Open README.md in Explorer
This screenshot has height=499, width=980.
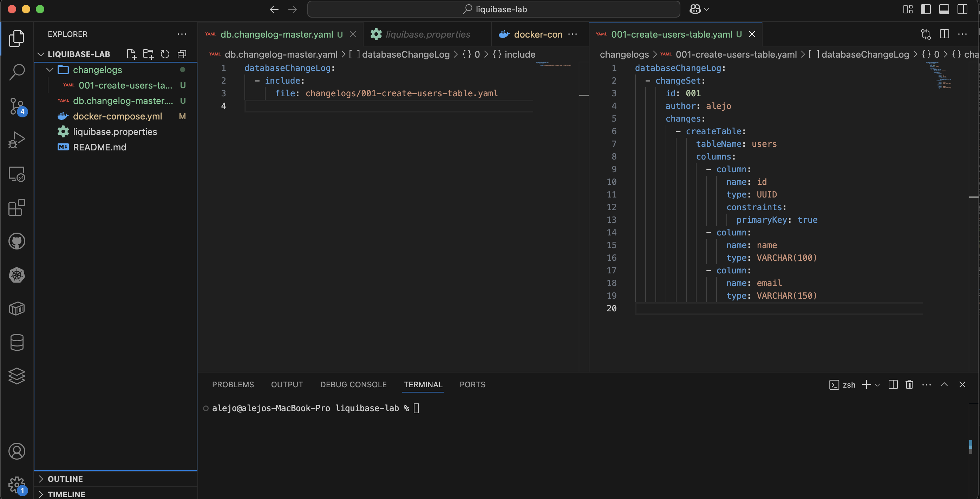(x=116, y=147)
